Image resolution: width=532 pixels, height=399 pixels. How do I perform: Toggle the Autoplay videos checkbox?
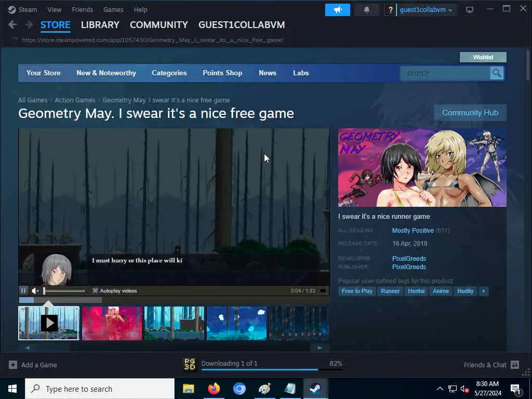tap(96, 290)
